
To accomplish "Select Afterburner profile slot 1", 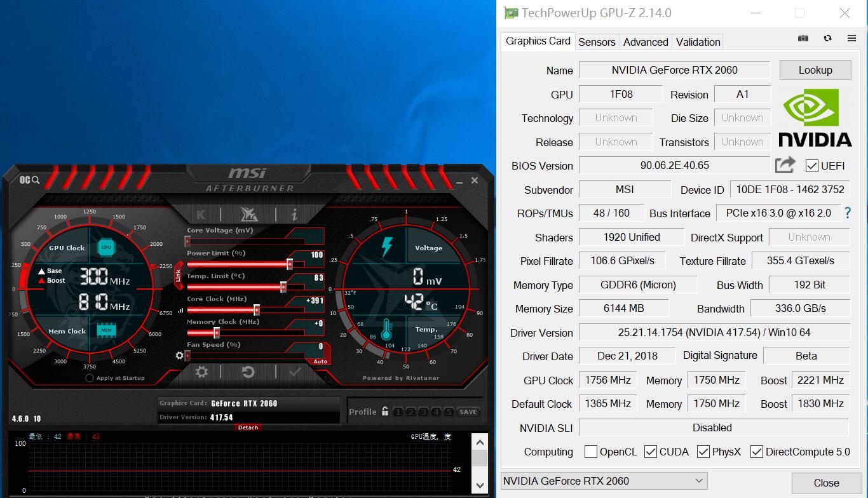I will 398,412.
